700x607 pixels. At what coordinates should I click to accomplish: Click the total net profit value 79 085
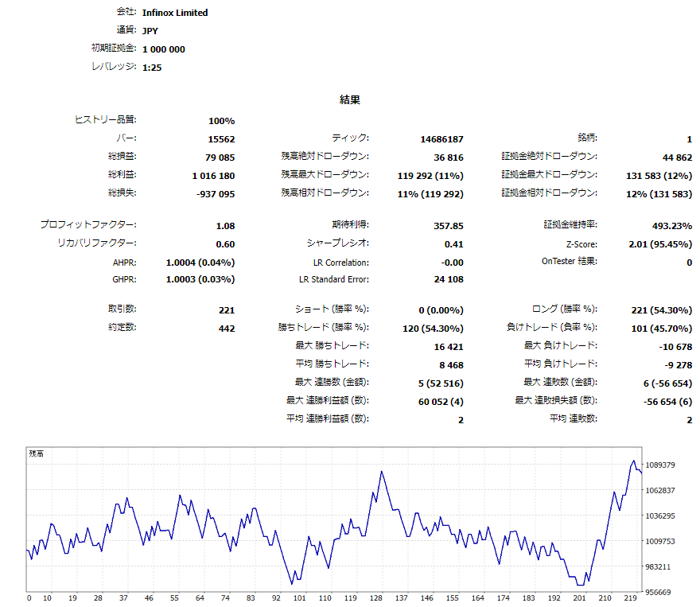coord(220,157)
